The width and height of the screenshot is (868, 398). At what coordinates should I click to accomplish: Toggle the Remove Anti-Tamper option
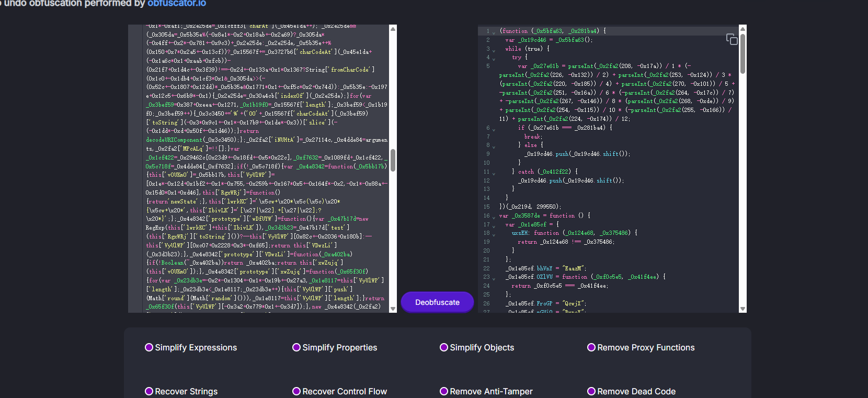click(x=444, y=391)
